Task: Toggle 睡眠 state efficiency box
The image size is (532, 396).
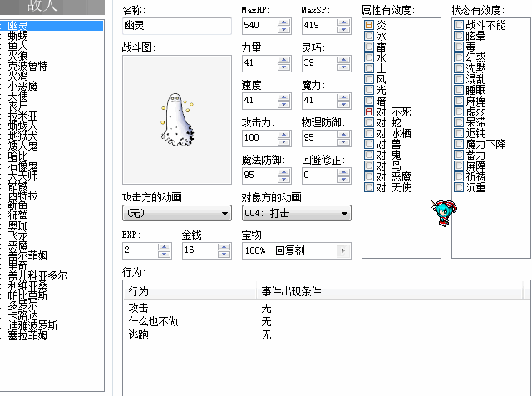Action: 459,90
